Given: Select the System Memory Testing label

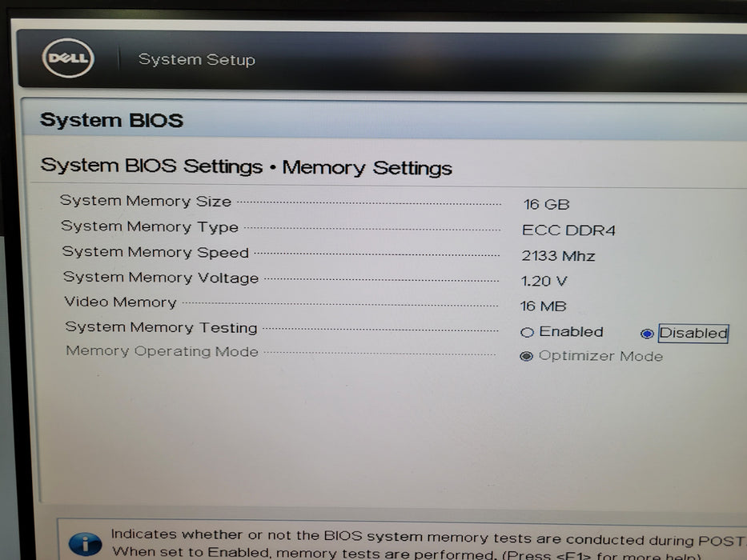Looking at the screenshot, I should (161, 327).
